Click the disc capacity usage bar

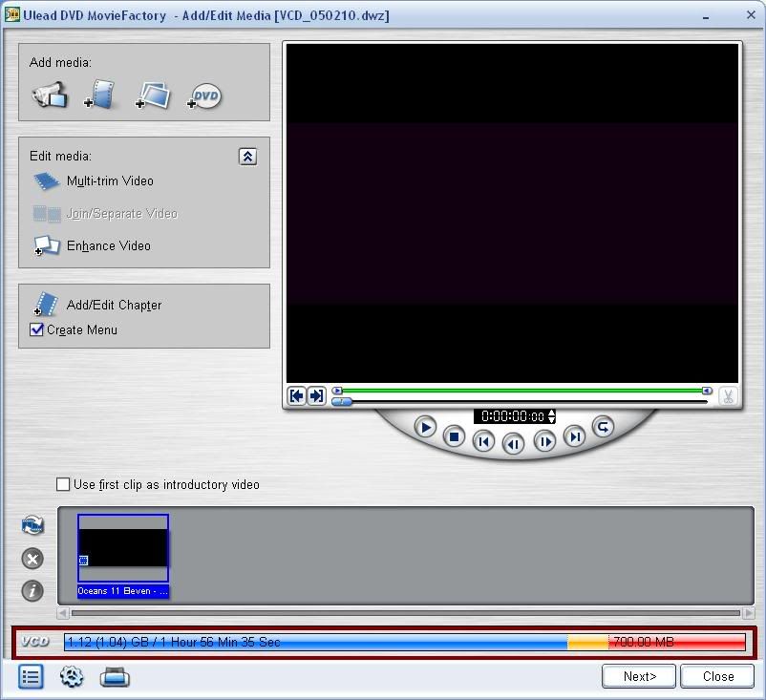(x=405, y=642)
